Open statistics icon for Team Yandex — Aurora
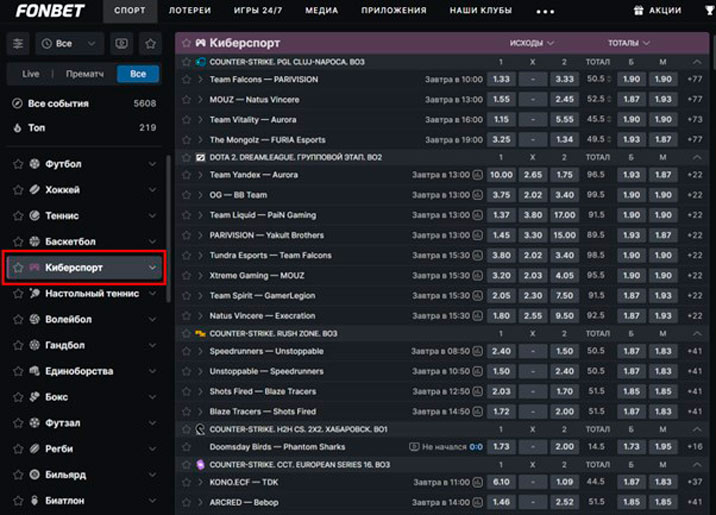Viewport: 716px width, 515px height. (x=478, y=174)
